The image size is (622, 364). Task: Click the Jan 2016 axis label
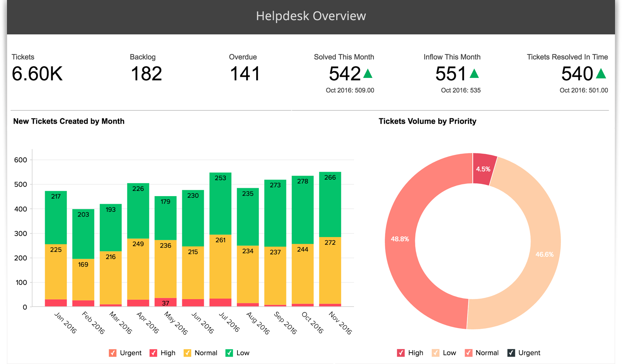pos(65,323)
